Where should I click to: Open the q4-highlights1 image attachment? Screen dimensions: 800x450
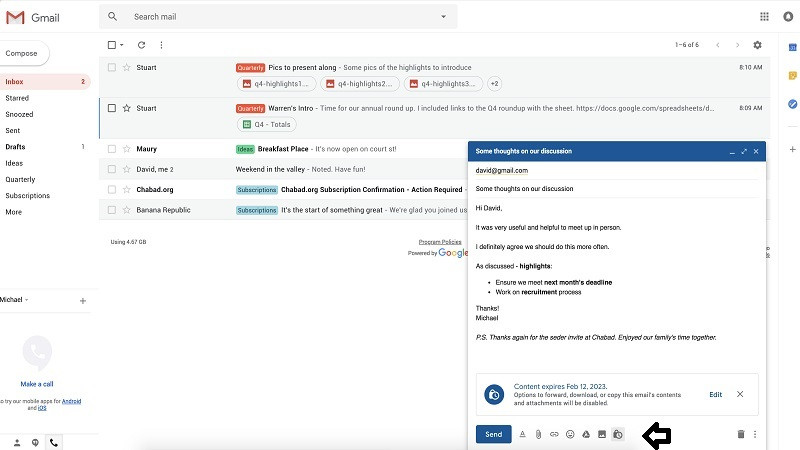click(x=276, y=84)
